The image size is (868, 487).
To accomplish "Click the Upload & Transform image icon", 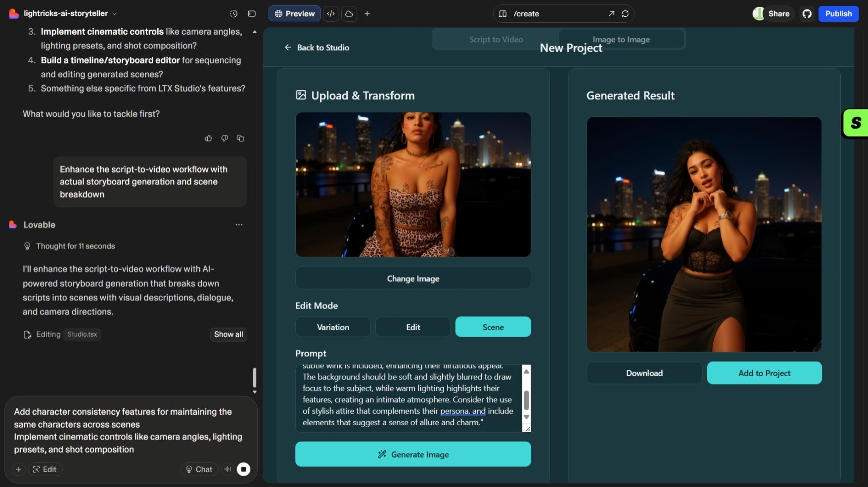I will [301, 95].
